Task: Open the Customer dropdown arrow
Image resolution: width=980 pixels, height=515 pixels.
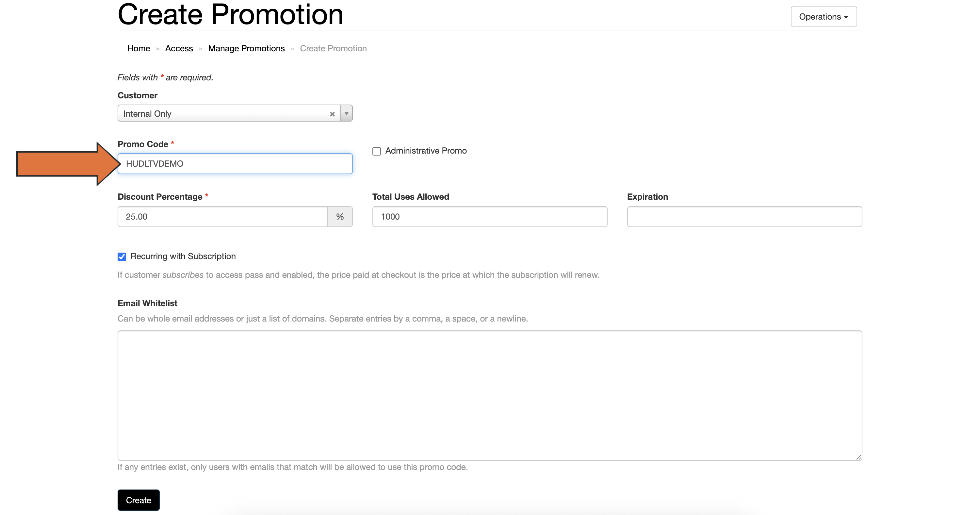Action: (346, 113)
